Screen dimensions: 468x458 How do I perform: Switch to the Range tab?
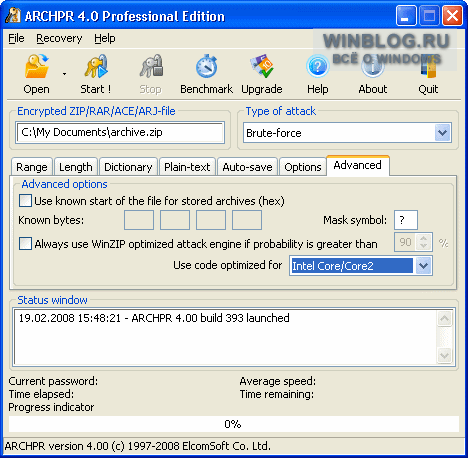tap(32, 167)
